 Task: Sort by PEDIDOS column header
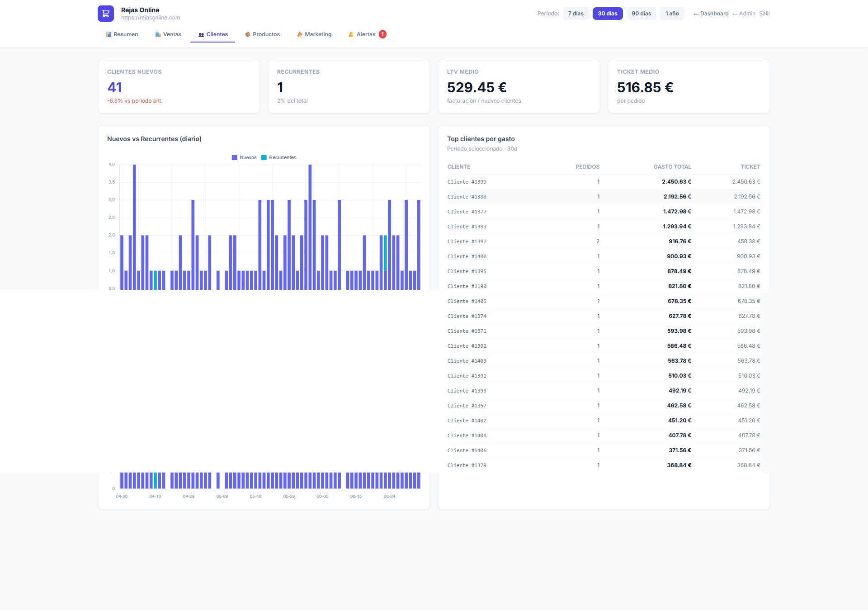click(587, 167)
